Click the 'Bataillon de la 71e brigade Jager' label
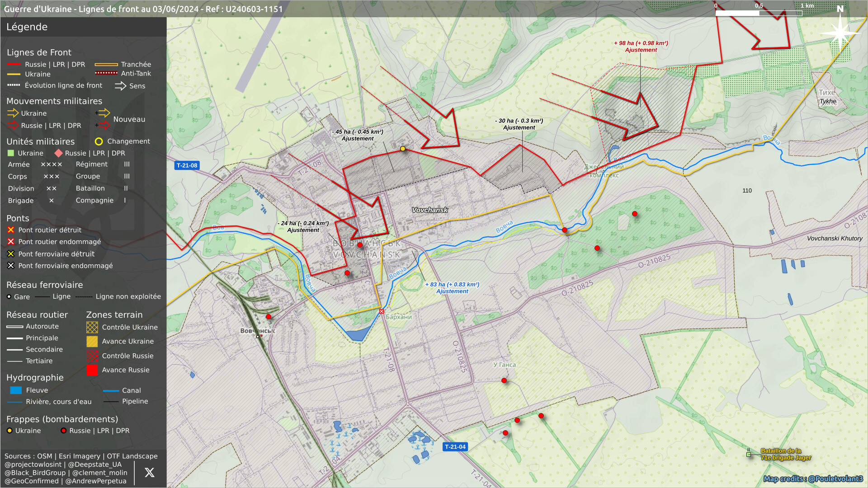Viewport: 868px width, 488px height. 785,454
